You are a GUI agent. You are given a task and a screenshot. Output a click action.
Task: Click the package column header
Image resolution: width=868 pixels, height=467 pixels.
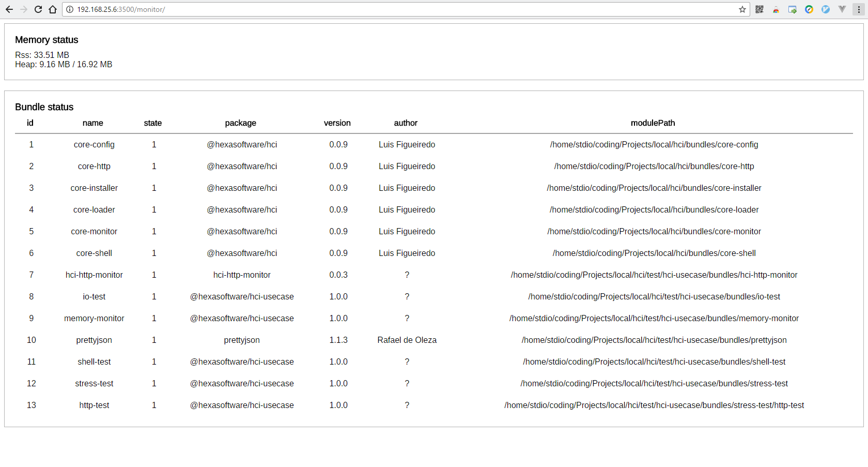pyautogui.click(x=240, y=123)
